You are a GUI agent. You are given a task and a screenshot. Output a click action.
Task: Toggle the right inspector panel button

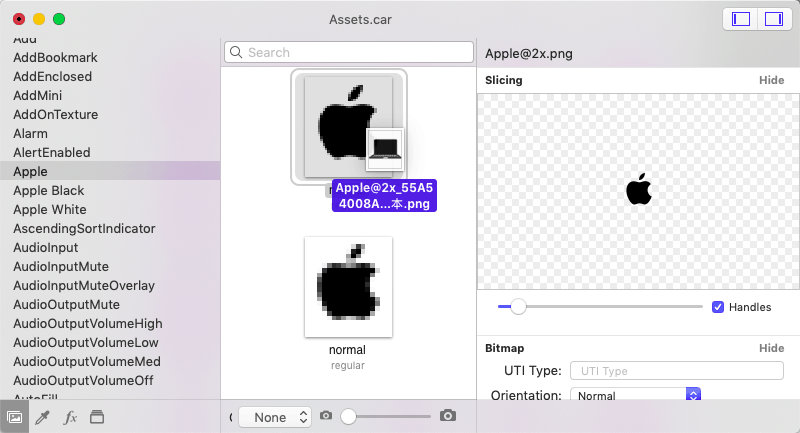click(x=774, y=19)
